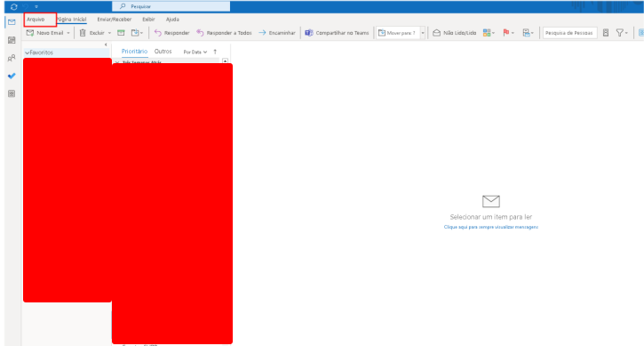Viewport: 644px width, 346px height.
Task: Click the Encaminhar button
Action: (x=277, y=33)
